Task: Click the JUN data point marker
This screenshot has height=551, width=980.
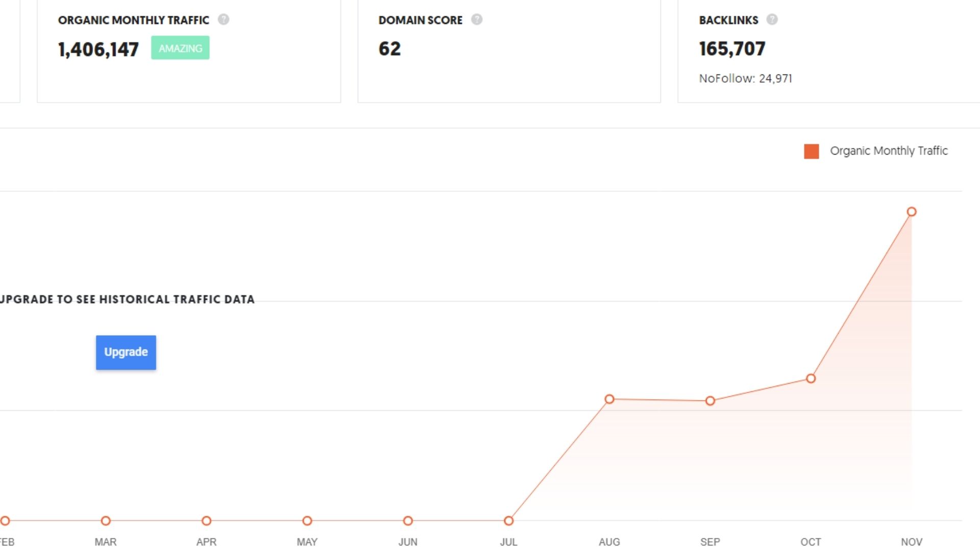Action: point(408,521)
